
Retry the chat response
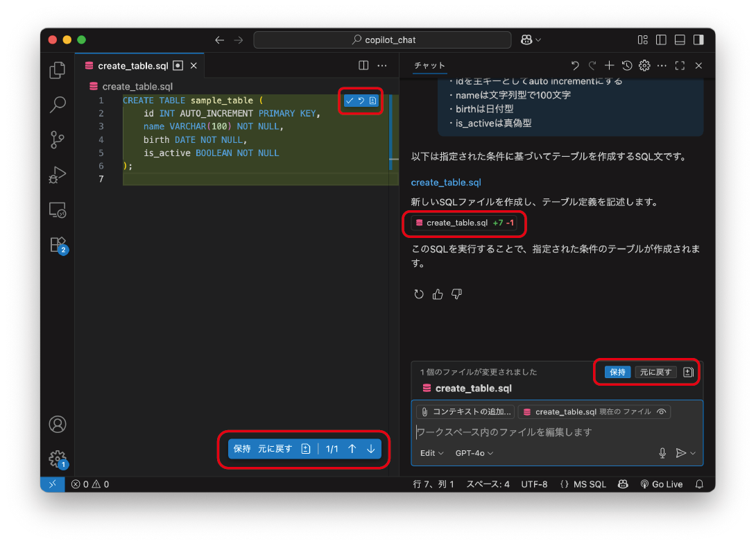(x=419, y=294)
